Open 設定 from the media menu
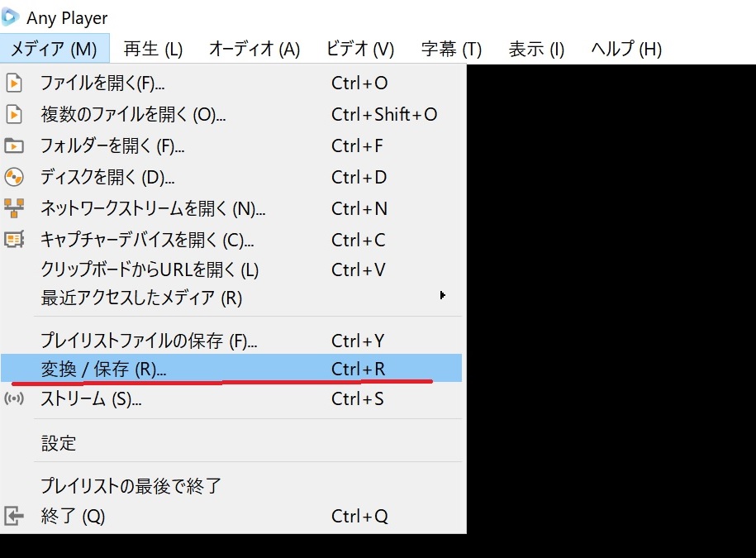Image resolution: width=756 pixels, height=558 pixels. click(x=231, y=443)
